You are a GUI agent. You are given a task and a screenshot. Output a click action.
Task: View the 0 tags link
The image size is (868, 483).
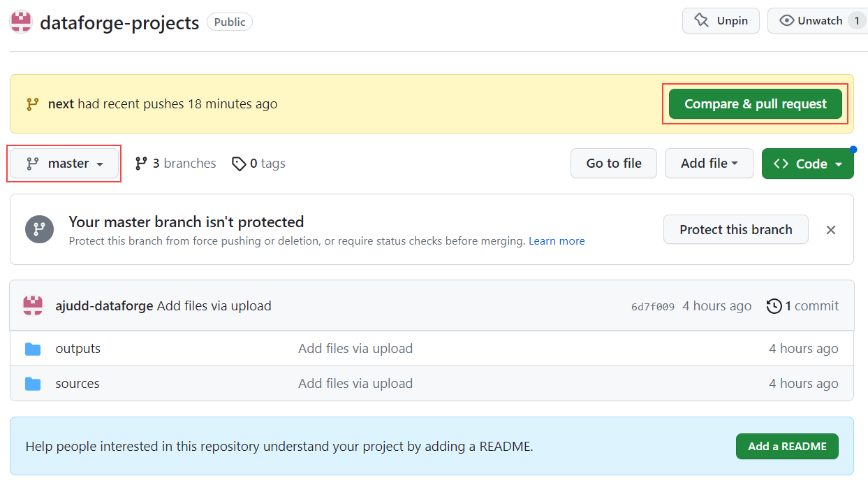coord(258,164)
